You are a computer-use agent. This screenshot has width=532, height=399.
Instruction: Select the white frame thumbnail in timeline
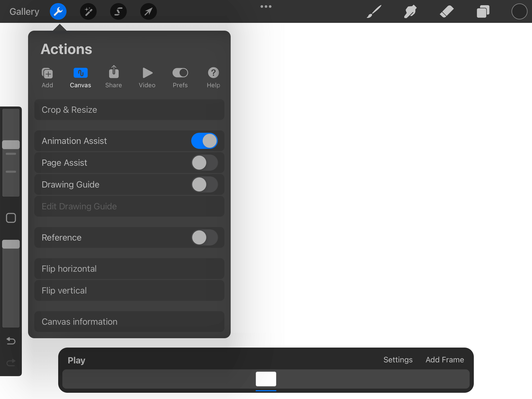pyautogui.click(x=266, y=379)
